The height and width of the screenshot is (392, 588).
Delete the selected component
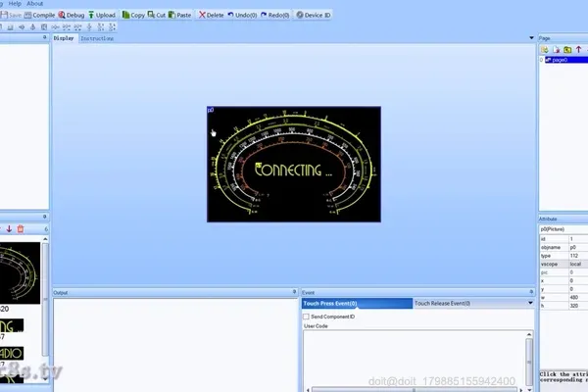click(211, 15)
